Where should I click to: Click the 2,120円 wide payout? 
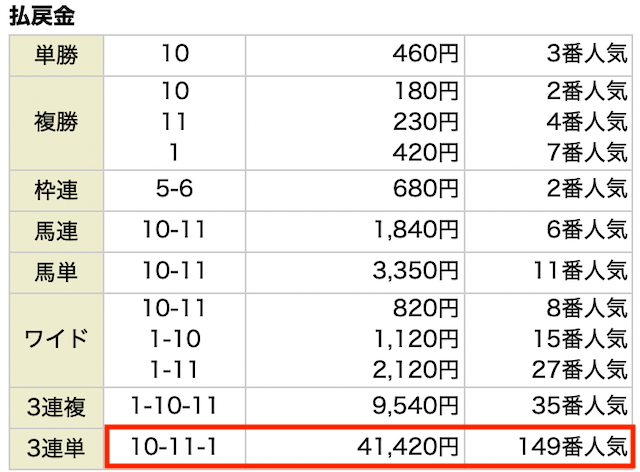tap(415, 370)
